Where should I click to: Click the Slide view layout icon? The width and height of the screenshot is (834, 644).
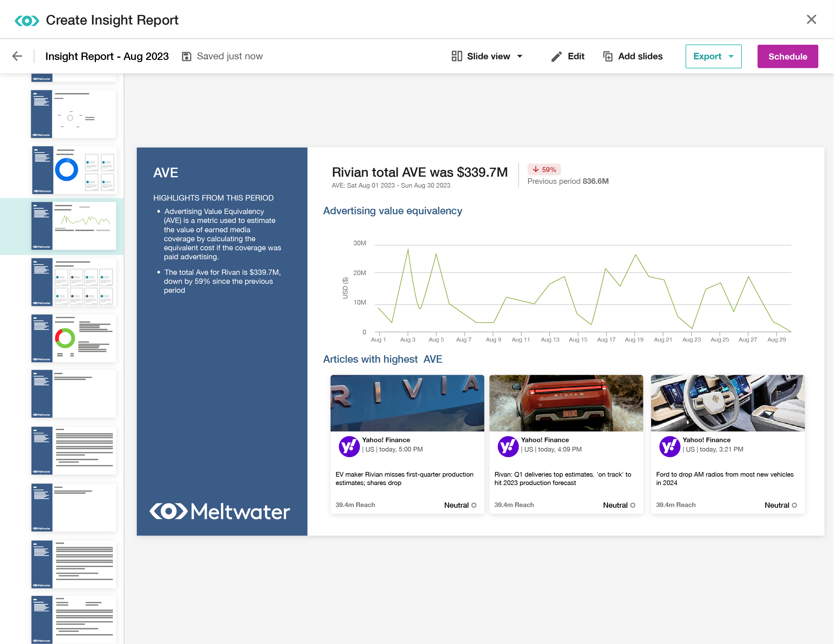click(x=456, y=56)
